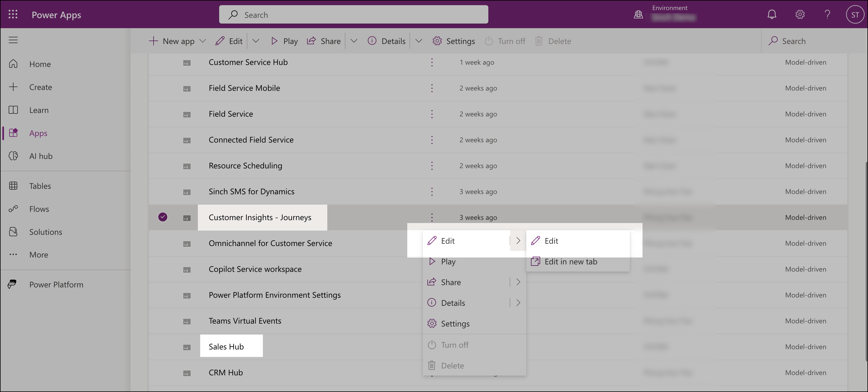
Task: Click the environment globe icon
Action: pyautogui.click(x=638, y=14)
